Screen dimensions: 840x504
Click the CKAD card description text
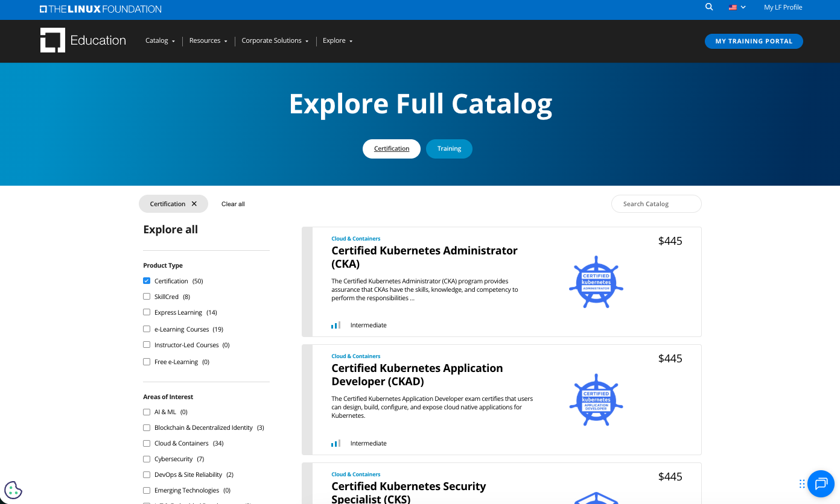click(432, 407)
